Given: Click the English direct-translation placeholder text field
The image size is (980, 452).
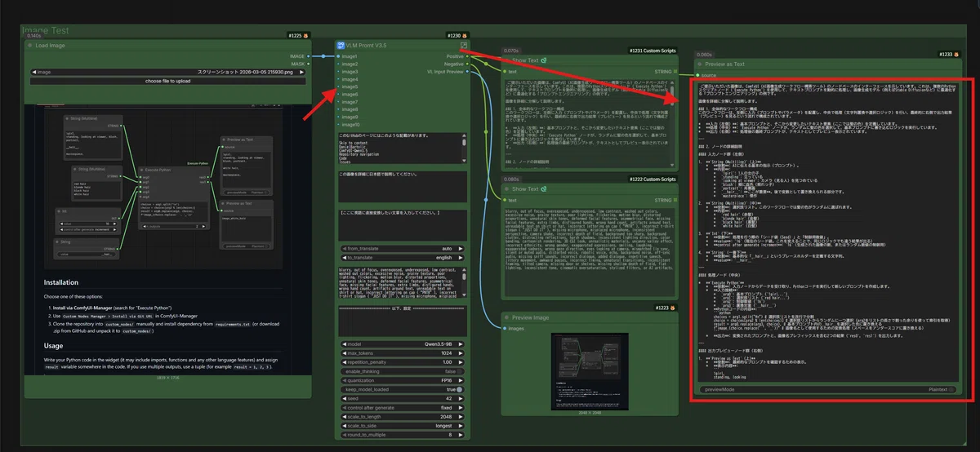Looking at the screenshot, I should 403,224.
